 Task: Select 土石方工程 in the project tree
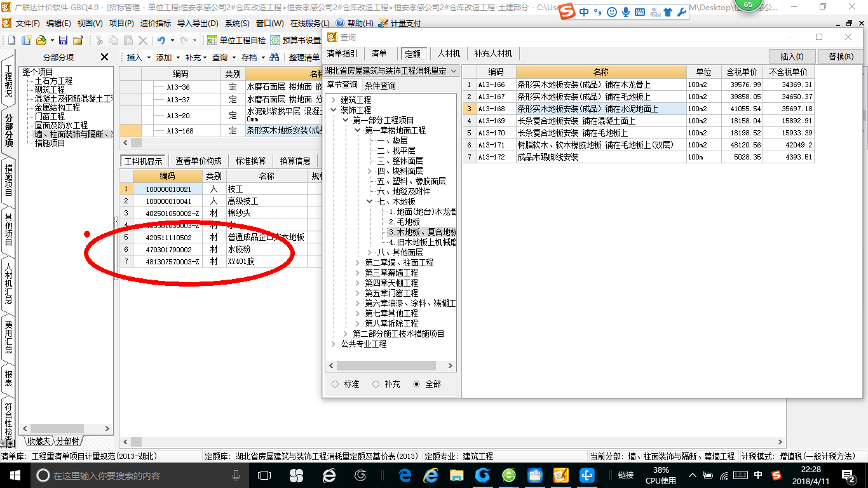coord(53,81)
